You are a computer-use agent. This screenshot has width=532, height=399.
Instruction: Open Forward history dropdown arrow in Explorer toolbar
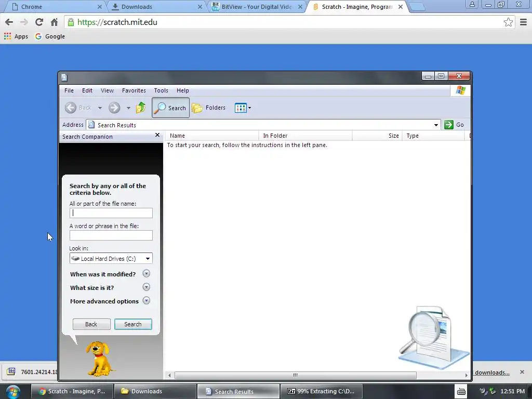128,108
